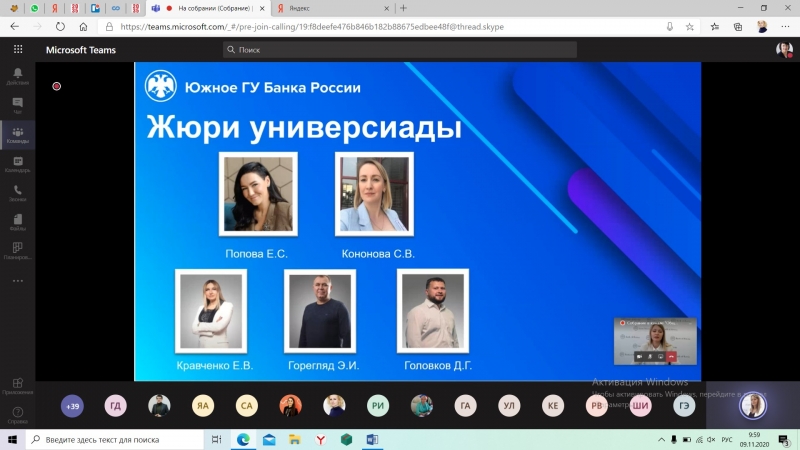This screenshot has width=800, height=450.
Task: Hang up using red call button
Action: (x=671, y=357)
